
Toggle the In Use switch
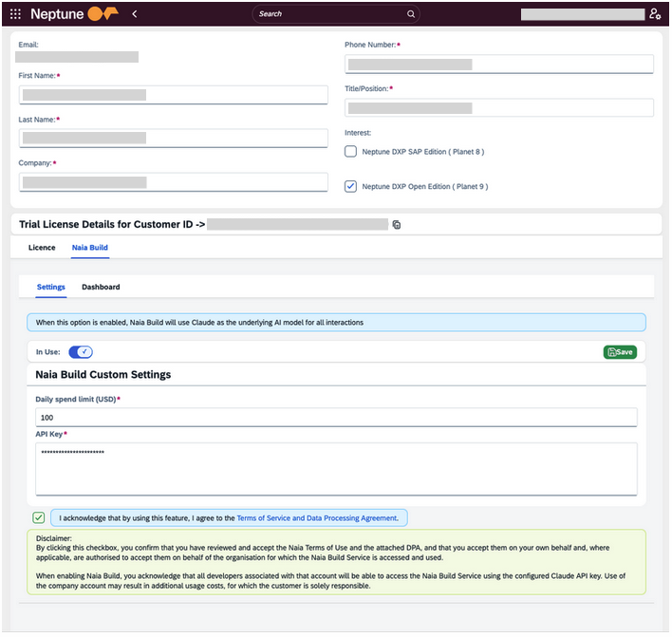[x=81, y=352]
